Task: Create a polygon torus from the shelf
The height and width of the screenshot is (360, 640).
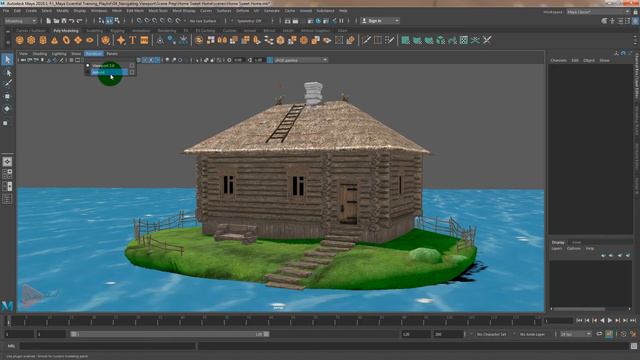Action: coord(66,40)
